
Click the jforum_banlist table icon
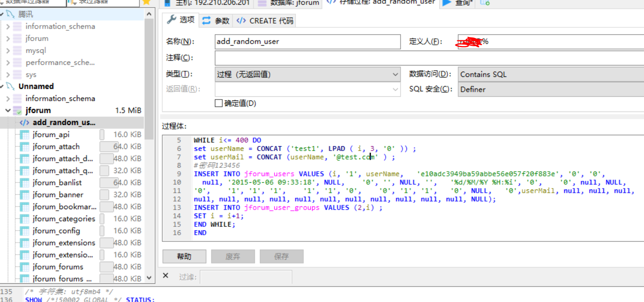(24, 183)
